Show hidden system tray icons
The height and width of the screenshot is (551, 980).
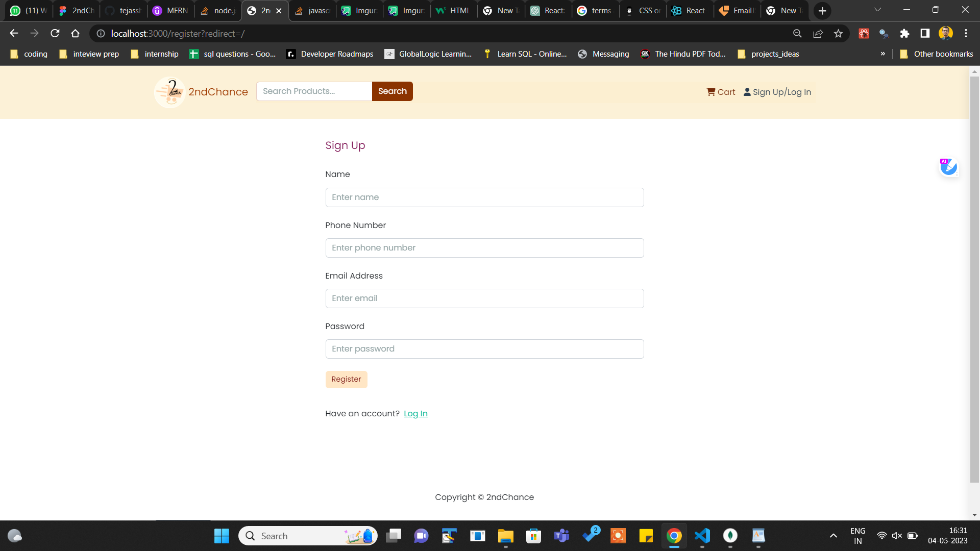point(833,536)
